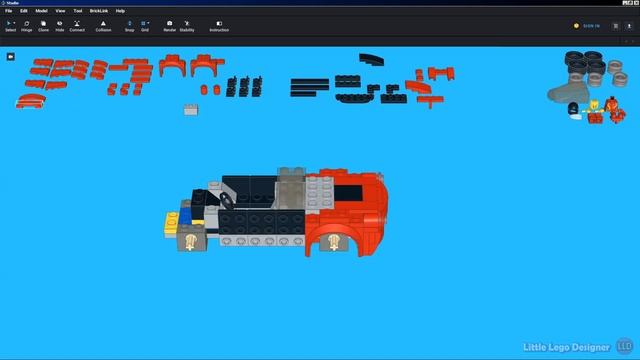Choose the Hinge tool
The width and height of the screenshot is (640, 360).
point(27,26)
